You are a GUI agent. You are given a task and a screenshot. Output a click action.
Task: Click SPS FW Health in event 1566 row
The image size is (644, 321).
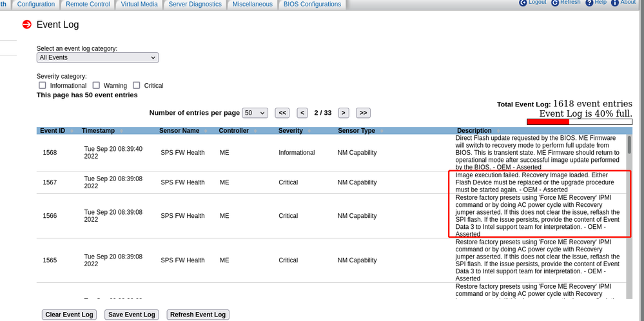click(x=182, y=216)
